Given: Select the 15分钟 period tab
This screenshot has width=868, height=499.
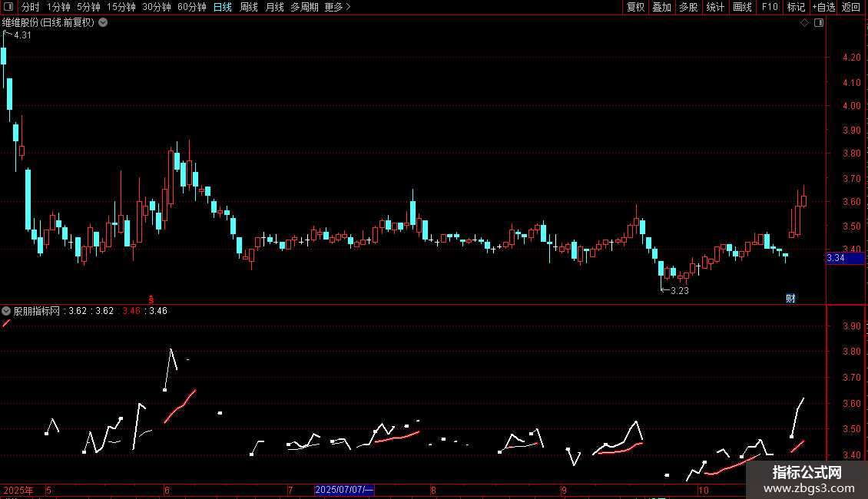Looking at the screenshot, I should pyautogui.click(x=121, y=7).
